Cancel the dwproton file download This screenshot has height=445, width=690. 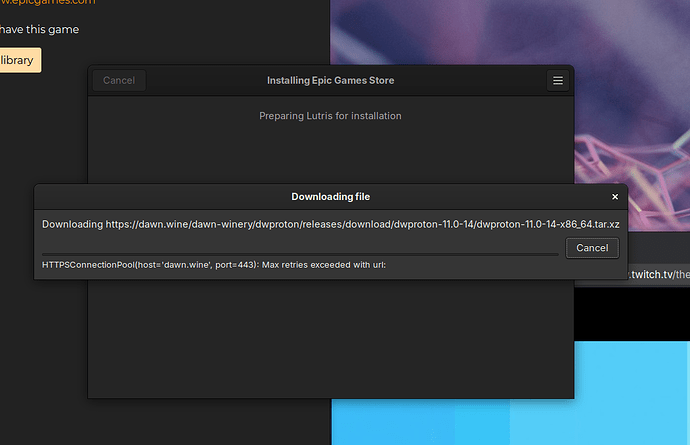[592, 248]
